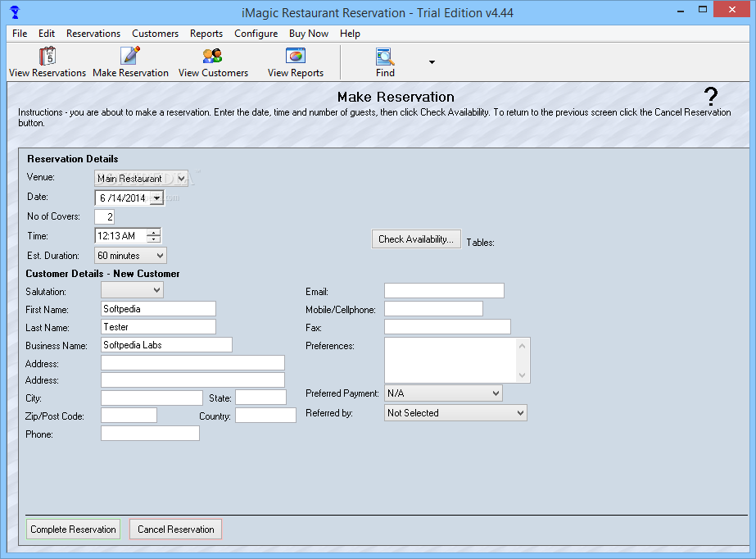Image resolution: width=756 pixels, height=559 pixels.
Task: Open the View Reports chart icon
Action: pos(296,56)
